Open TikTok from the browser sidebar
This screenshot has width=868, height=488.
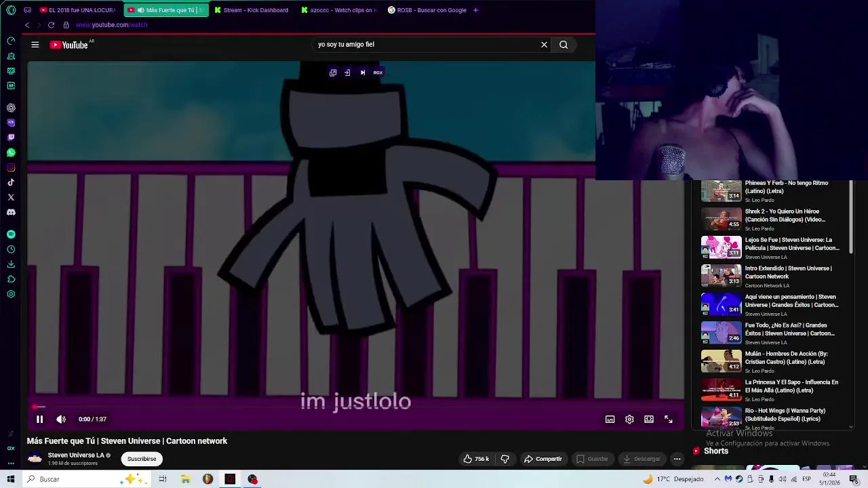pos(11,182)
